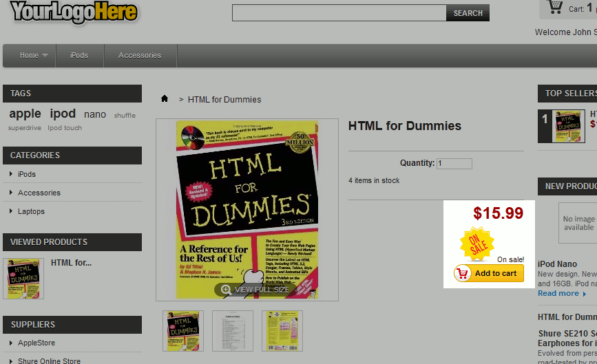Click the Cart label text

[x=576, y=9]
